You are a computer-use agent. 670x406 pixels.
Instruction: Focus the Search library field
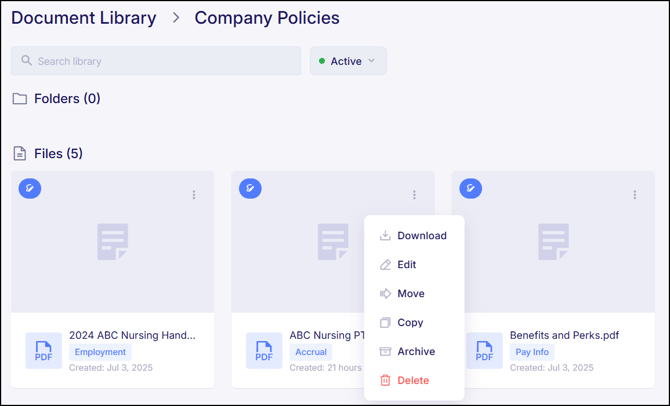coord(156,61)
